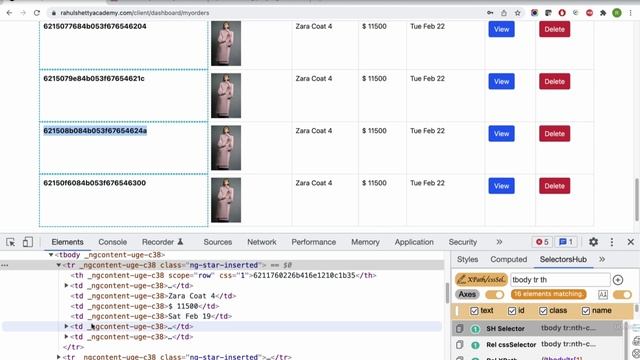Collapse the tbody node
The height and width of the screenshot is (360, 640).
(51, 255)
